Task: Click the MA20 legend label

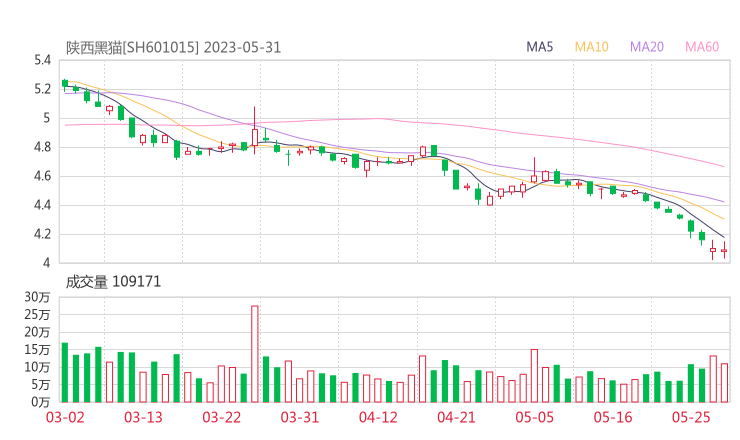Action: [647, 47]
